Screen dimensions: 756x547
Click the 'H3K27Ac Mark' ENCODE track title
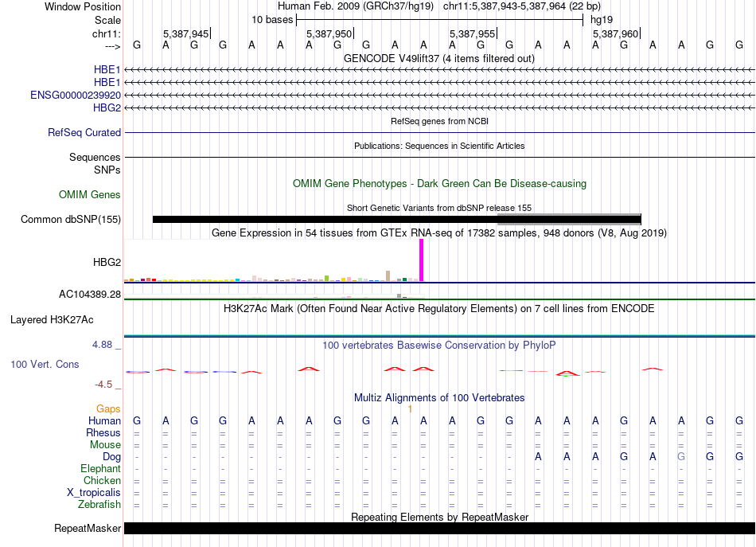(438, 309)
